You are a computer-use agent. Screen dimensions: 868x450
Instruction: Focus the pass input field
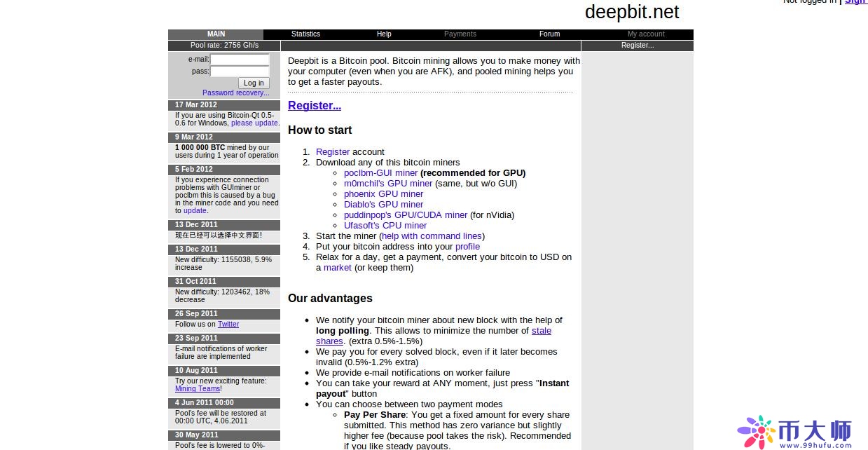click(x=240, y=71)
